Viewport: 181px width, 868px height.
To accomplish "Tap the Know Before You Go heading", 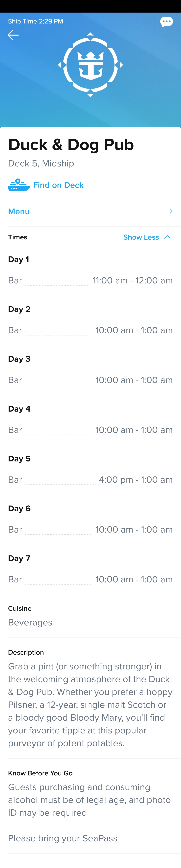I will [x=40, y=773].
